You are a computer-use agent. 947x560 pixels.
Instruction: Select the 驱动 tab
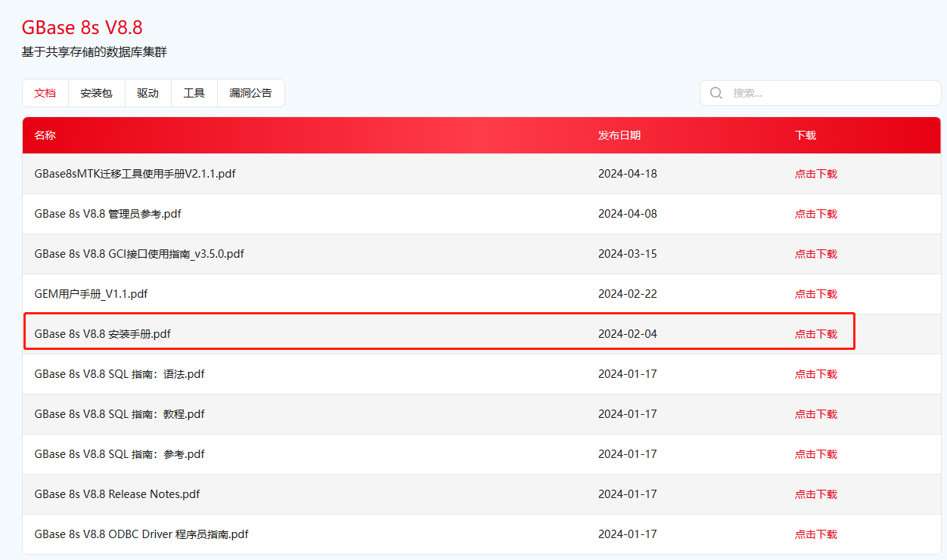coord(148,93)
